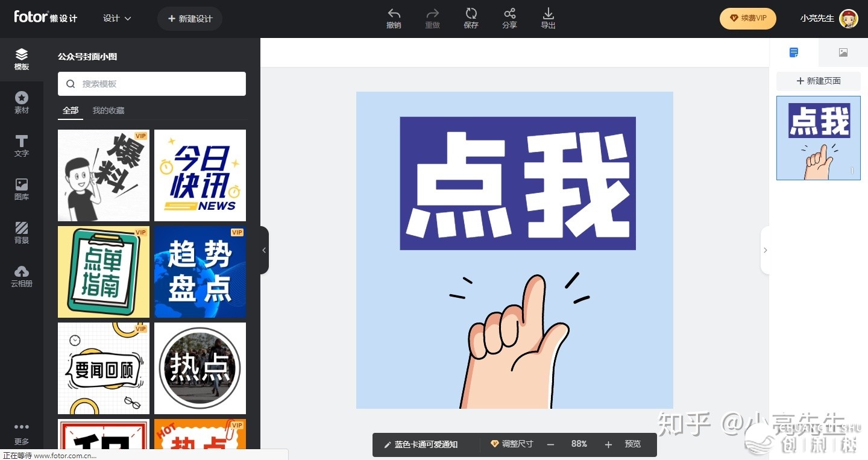Choose the circular 热点 template thumbnail
The image size is (868, 460).
point(200,368)
